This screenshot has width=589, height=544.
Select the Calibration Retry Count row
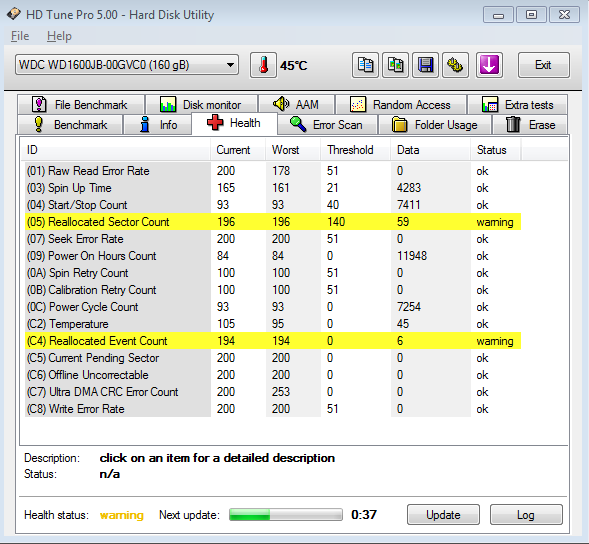pyautogui.click(x=273, y=290)
